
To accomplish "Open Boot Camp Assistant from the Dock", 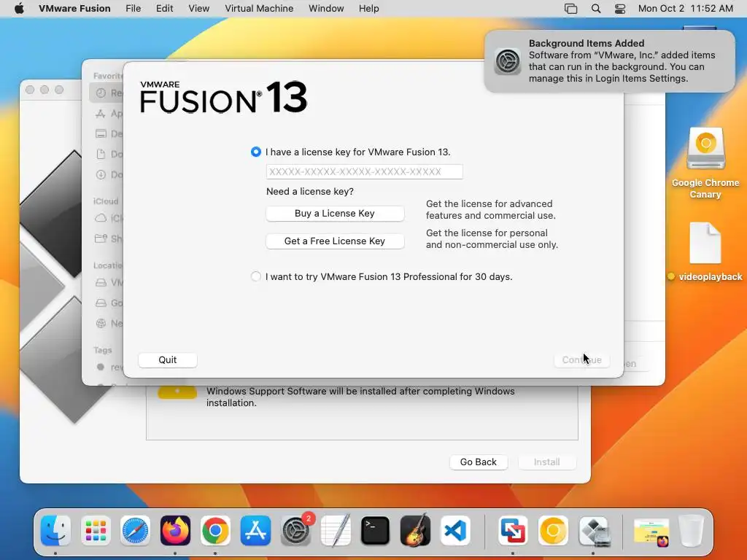I will coord(593,530).
